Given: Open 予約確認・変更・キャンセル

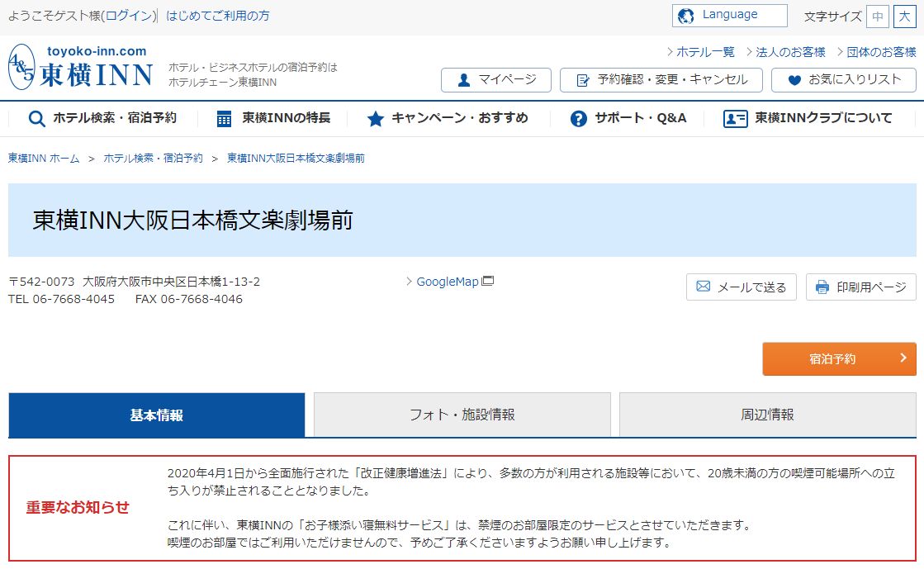Looking at the screenshot, I should [x=661, y=80].
